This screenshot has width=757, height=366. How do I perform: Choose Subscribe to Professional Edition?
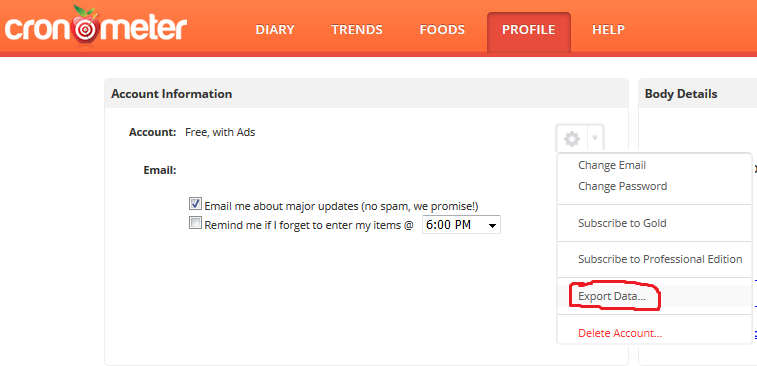659,259
